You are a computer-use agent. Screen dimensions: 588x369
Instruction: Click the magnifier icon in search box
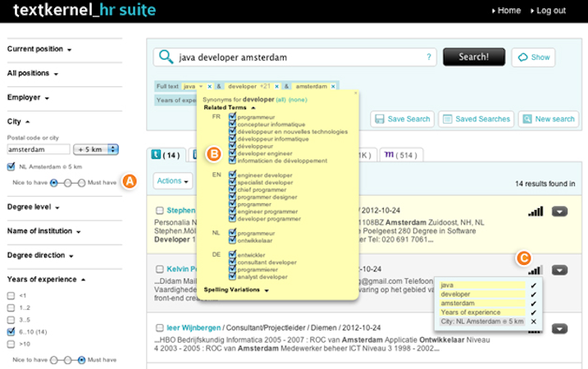click(x=166, y=57)
